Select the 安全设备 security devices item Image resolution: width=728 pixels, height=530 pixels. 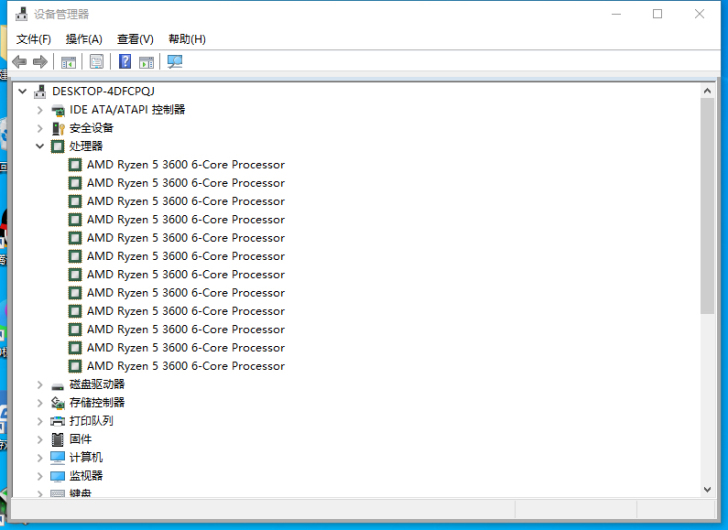tap(91, 128)
